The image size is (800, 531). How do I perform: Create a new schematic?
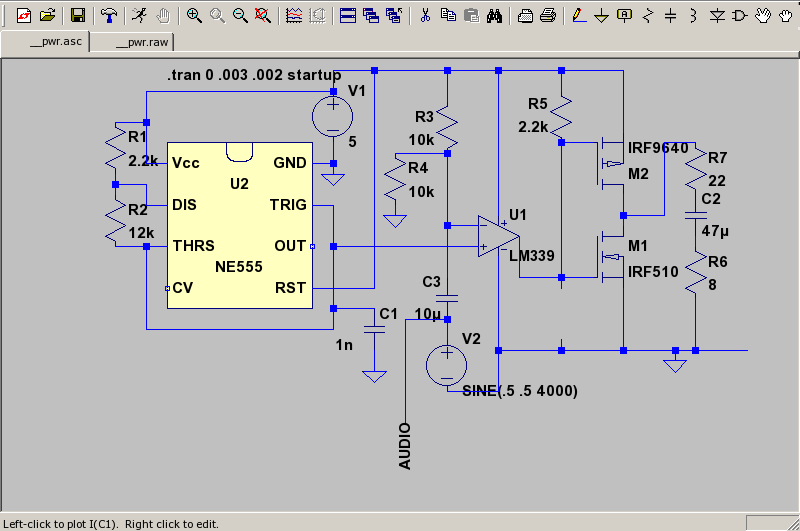click(23, 16)
